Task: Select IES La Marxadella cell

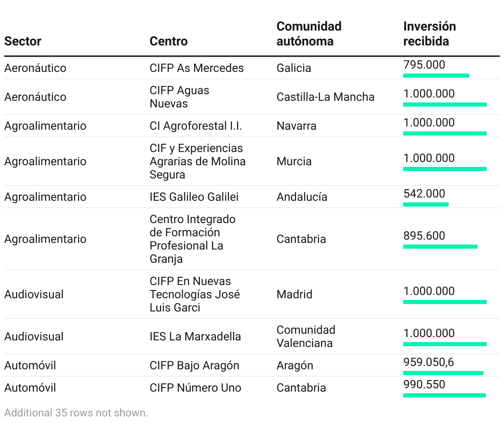Action: [195, 336]
